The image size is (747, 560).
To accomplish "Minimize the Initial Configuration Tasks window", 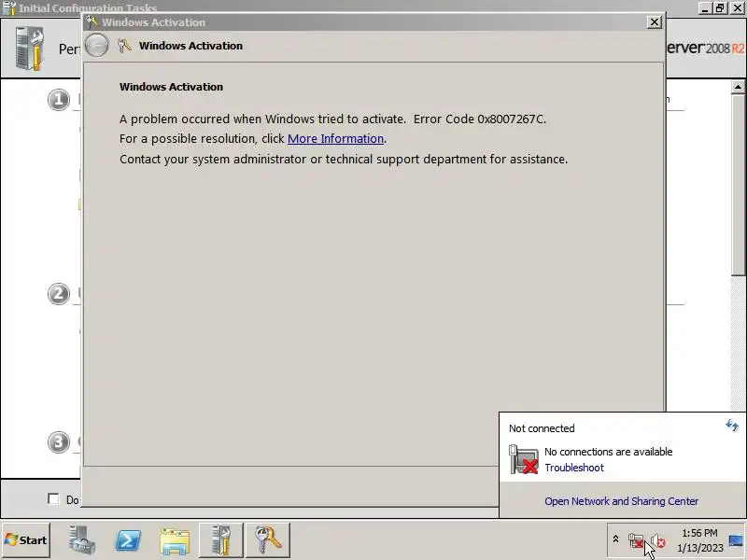I will tap(706, 7).
